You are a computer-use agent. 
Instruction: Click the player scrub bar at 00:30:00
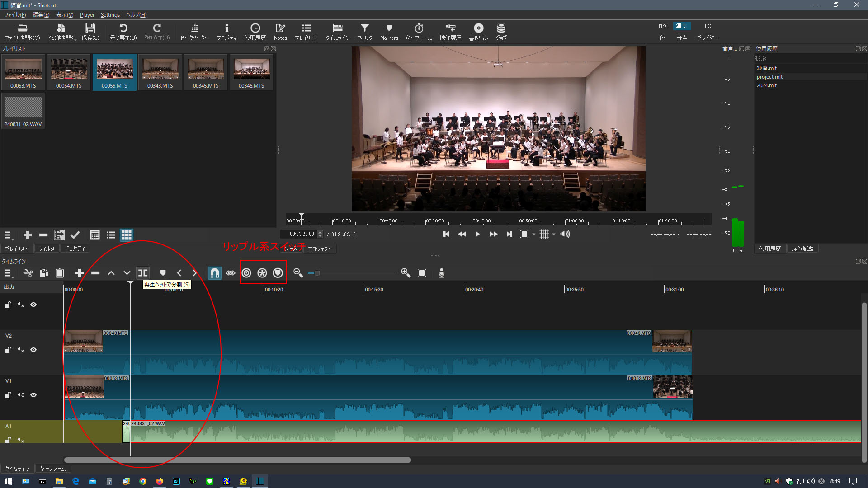pyautogui.click(x=426, y=221)
